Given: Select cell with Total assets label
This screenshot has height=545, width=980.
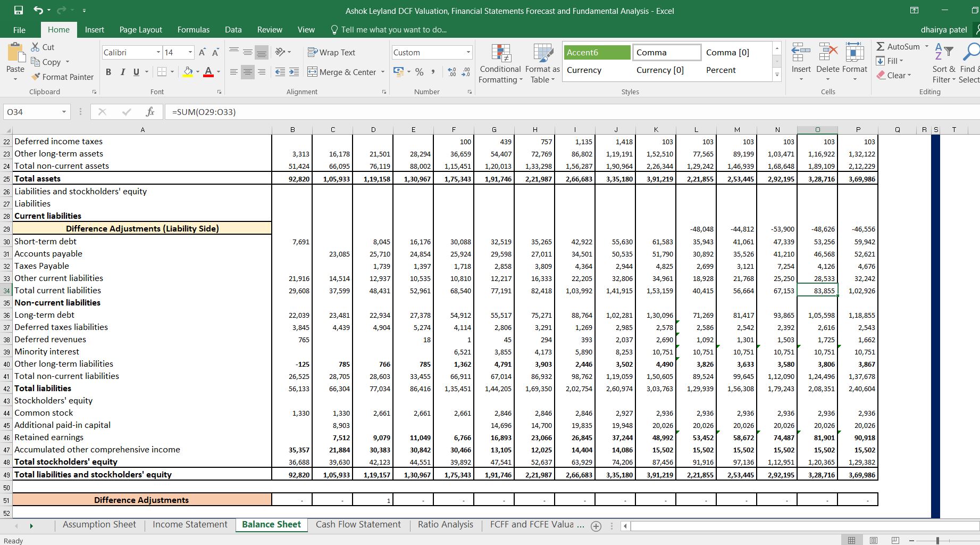Looking at the screenshot, I should point(141,179).
